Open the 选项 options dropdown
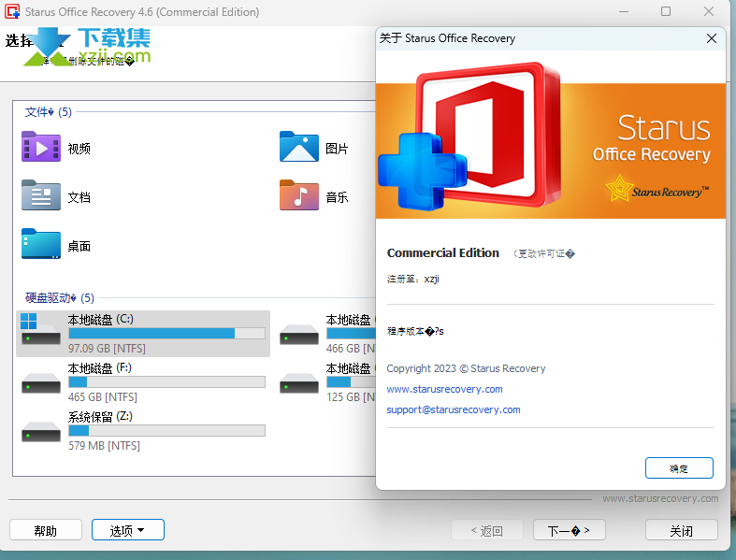 click(x=128, y=530)
